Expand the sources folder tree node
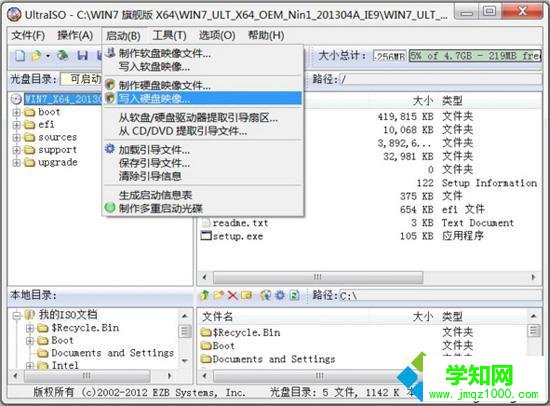 [16, 138]
